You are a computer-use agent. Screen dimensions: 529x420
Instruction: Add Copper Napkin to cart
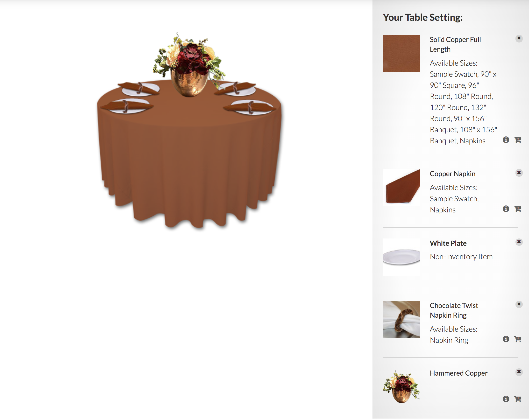pos(518,209)
